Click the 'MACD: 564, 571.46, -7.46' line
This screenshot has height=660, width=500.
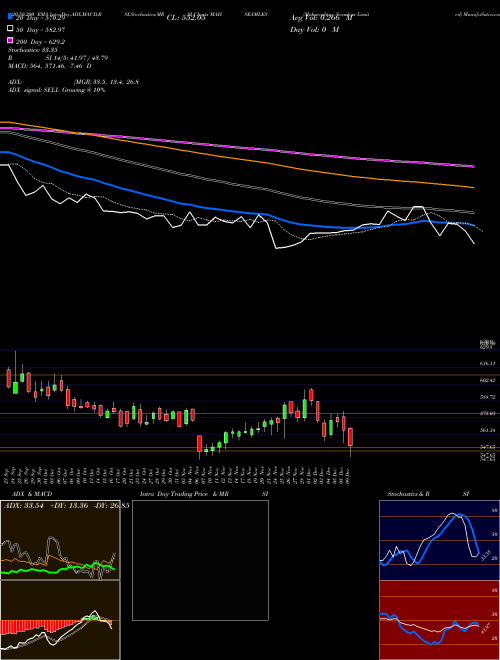49,66
